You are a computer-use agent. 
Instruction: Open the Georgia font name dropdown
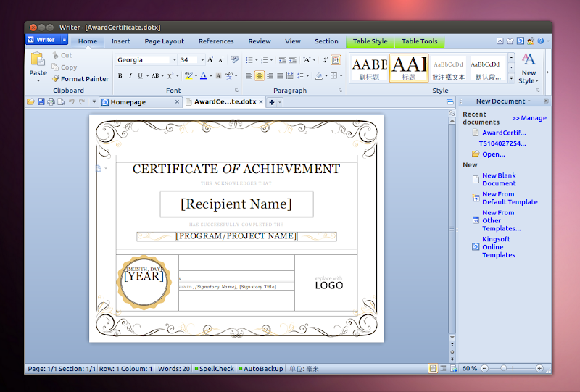pyautogui.click(x=174, y=60)
